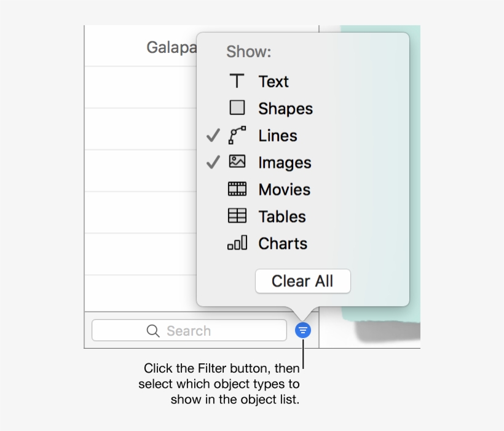The width and height of the screenshot is (504, 431).
Task: Click the magnifying glass in the search field
Action: click(152, 330)
